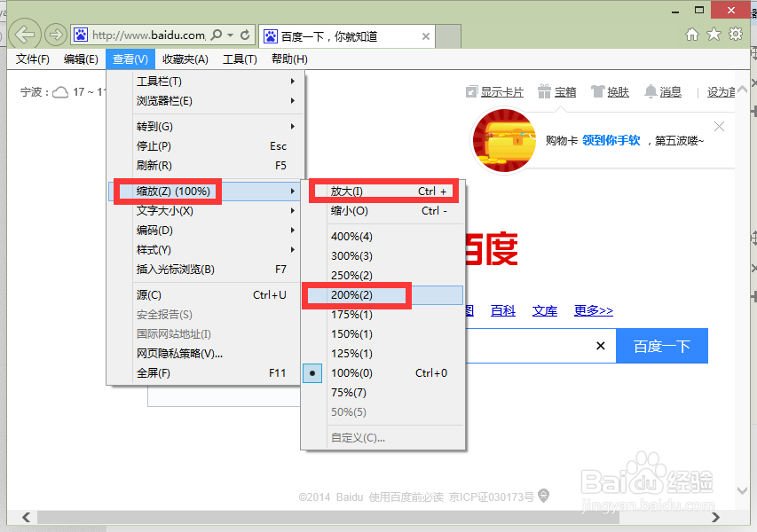Open the 工具(T) menu
The width and height of the screenshot is (757, 532).
point(240,59)
